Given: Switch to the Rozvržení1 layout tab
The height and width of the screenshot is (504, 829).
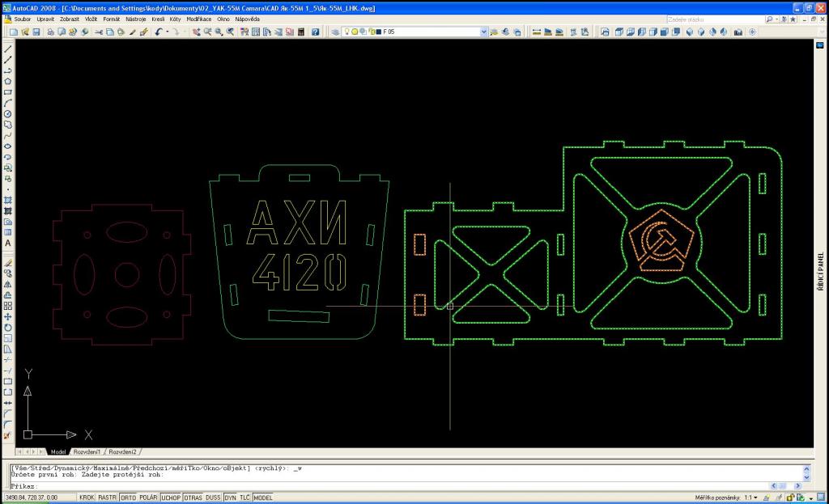Looking at the screenshot, I should [x=87, y=451].
